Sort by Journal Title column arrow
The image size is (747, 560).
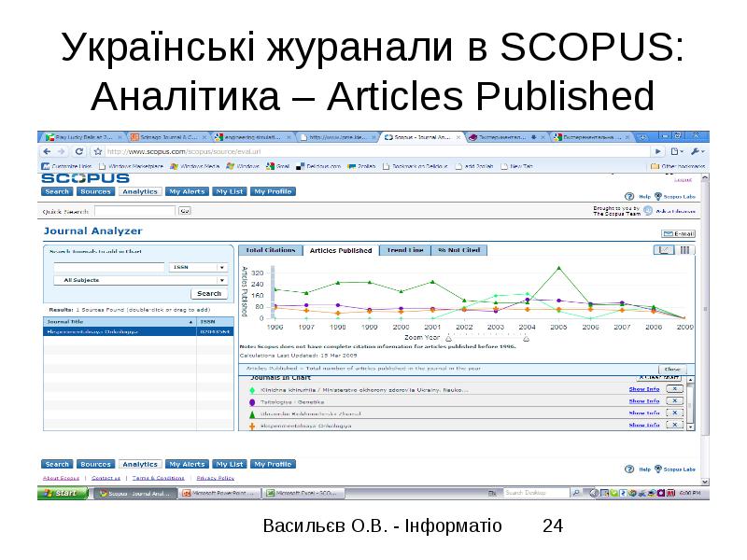(190, 322)
